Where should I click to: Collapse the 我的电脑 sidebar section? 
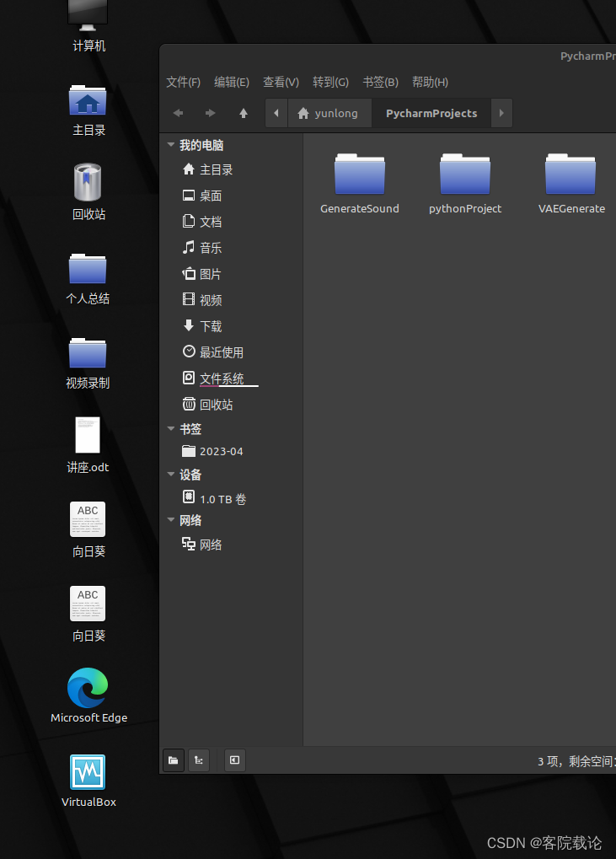171,145
